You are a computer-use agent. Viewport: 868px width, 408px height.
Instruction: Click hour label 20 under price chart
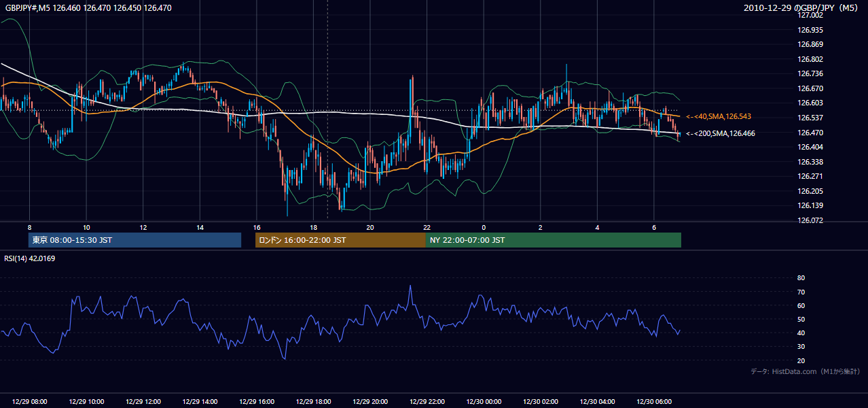click(x=370, y=227)
